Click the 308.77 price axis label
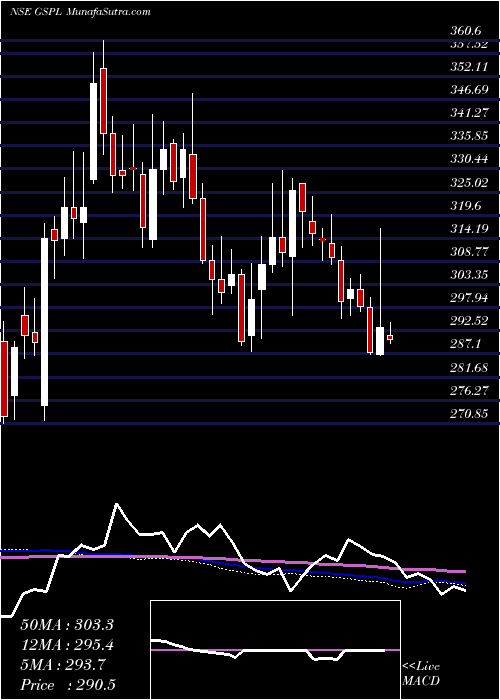 click(468, 252)
